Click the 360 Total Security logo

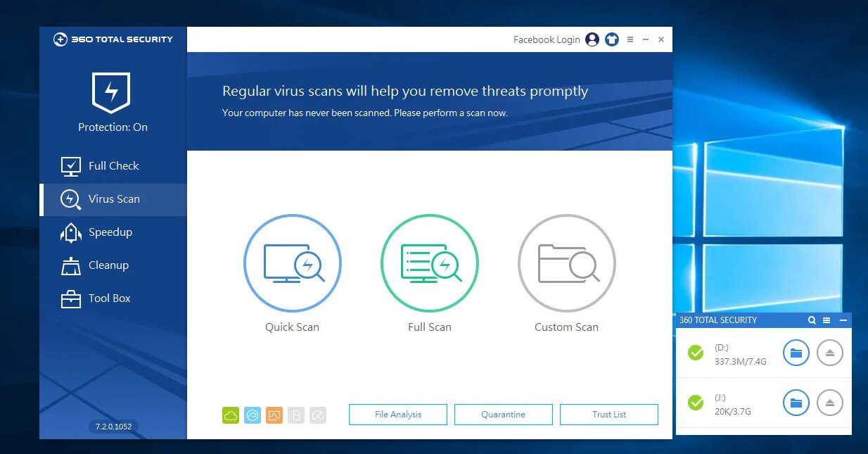coord(113,39)
